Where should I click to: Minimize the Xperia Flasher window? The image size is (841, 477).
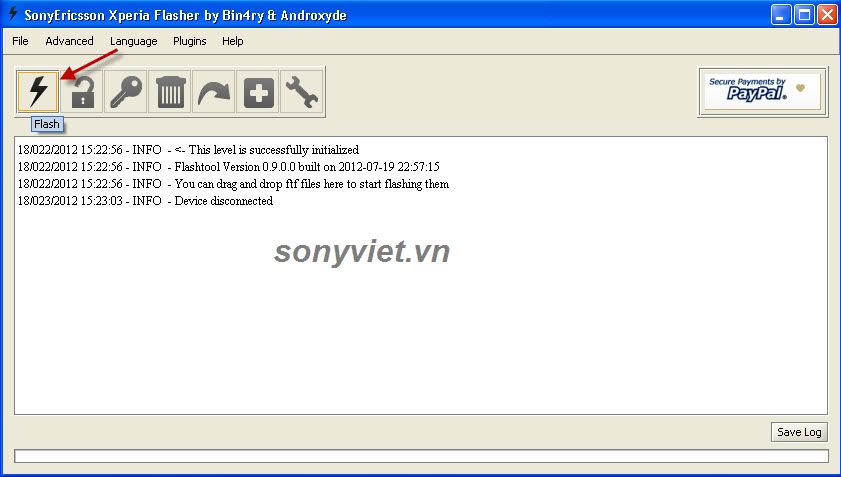[x=781, y=14]
